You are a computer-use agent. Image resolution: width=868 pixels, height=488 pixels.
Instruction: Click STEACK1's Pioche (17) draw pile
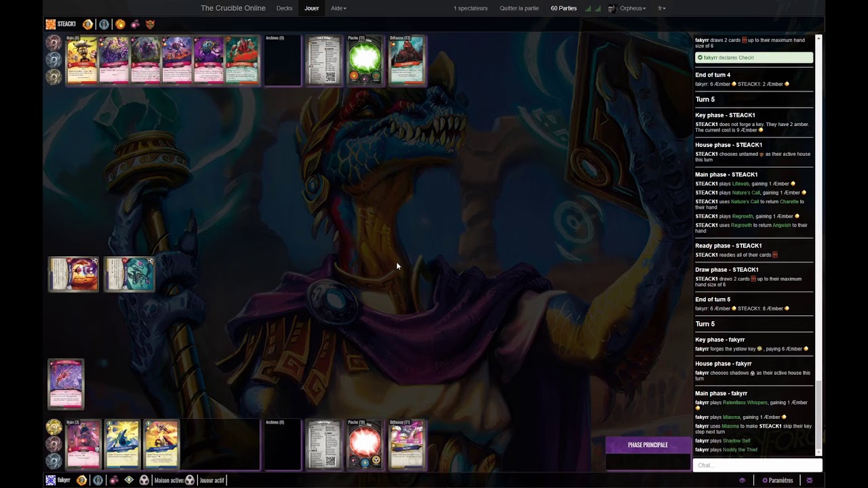(x=365, y=60)
